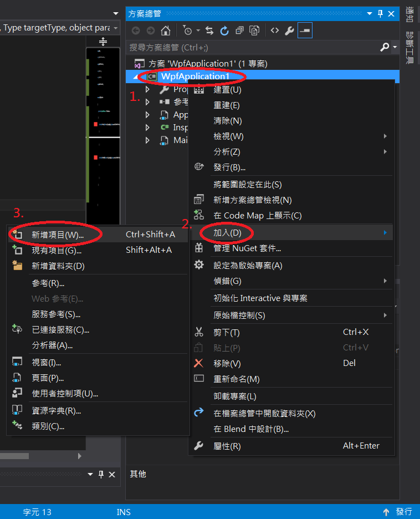Select 已連接服務(C)...
The width and height of the screenshot is (420, 519).
[x=98, y=330]
